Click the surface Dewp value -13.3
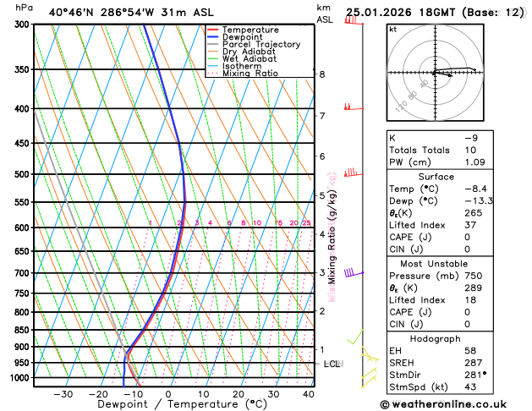Screen dimensions: 532x411 tap(479, 200)
